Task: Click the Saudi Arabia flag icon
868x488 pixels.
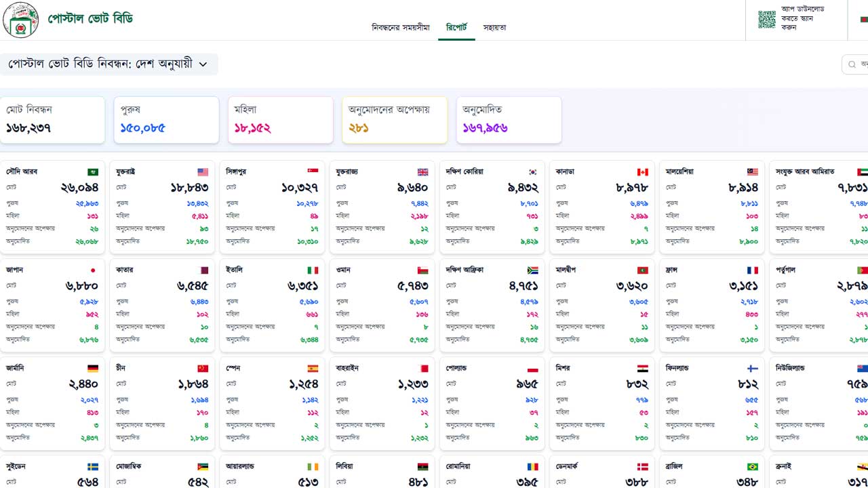Action: (x=93, y=172)
